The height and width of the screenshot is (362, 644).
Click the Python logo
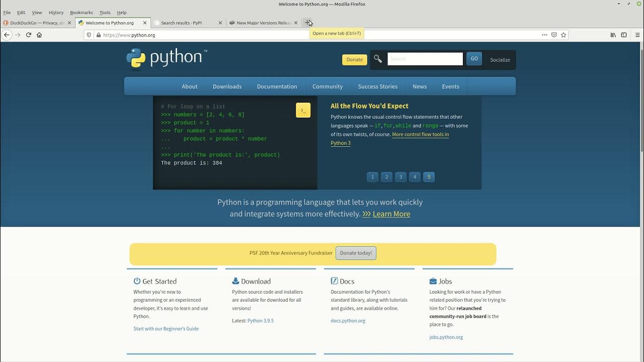167,58
